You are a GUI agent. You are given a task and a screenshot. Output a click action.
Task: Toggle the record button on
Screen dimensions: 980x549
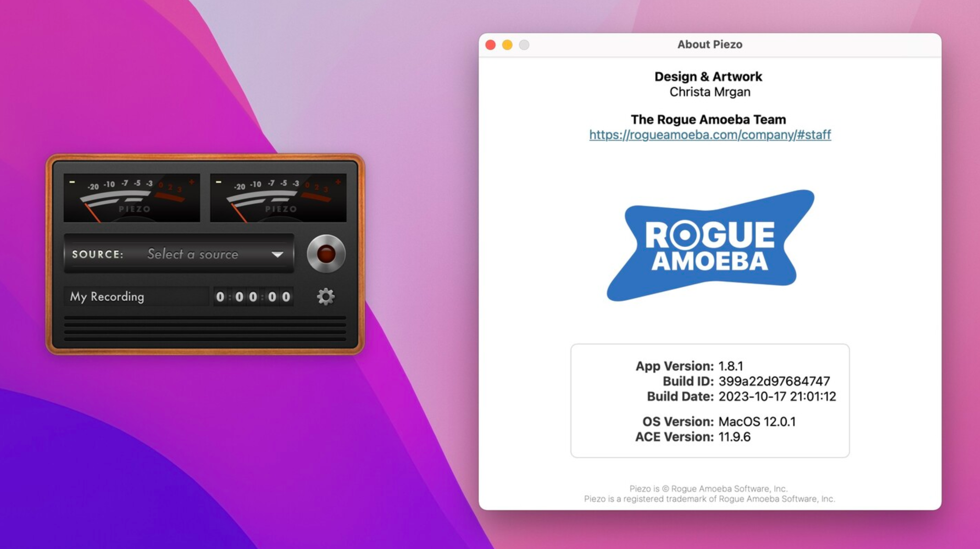tap(327, 254)
